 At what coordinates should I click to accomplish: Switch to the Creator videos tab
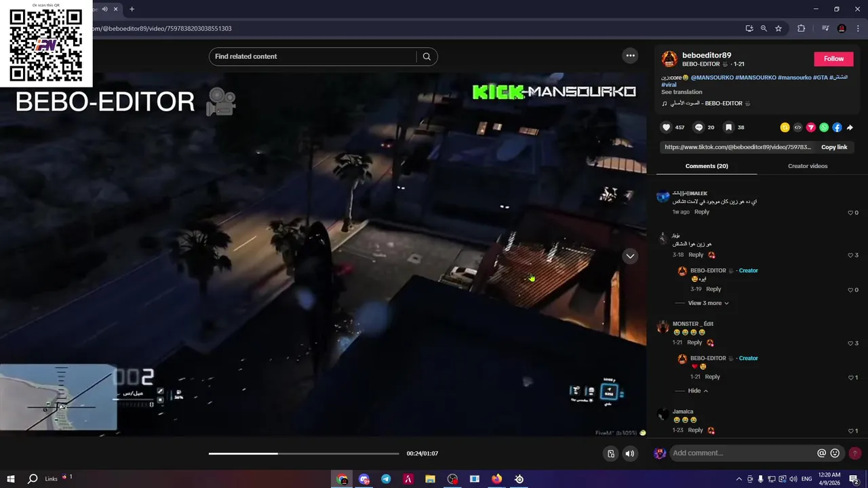point(808,166)
